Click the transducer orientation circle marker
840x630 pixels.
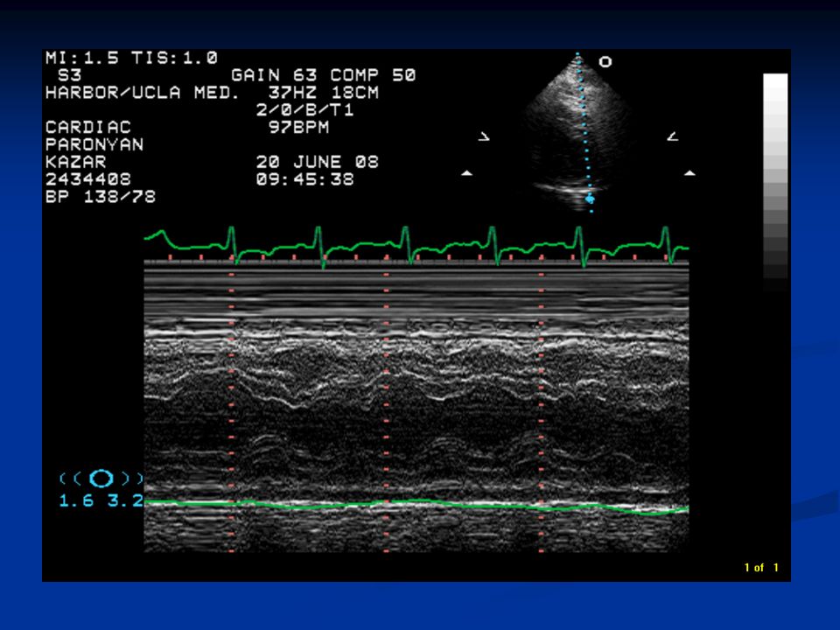click(x=605, y=61)
